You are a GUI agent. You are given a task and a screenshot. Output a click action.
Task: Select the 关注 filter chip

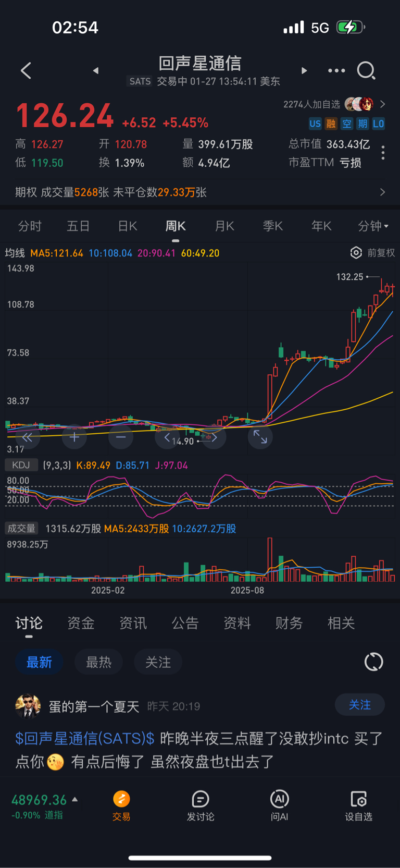[158, 662]
